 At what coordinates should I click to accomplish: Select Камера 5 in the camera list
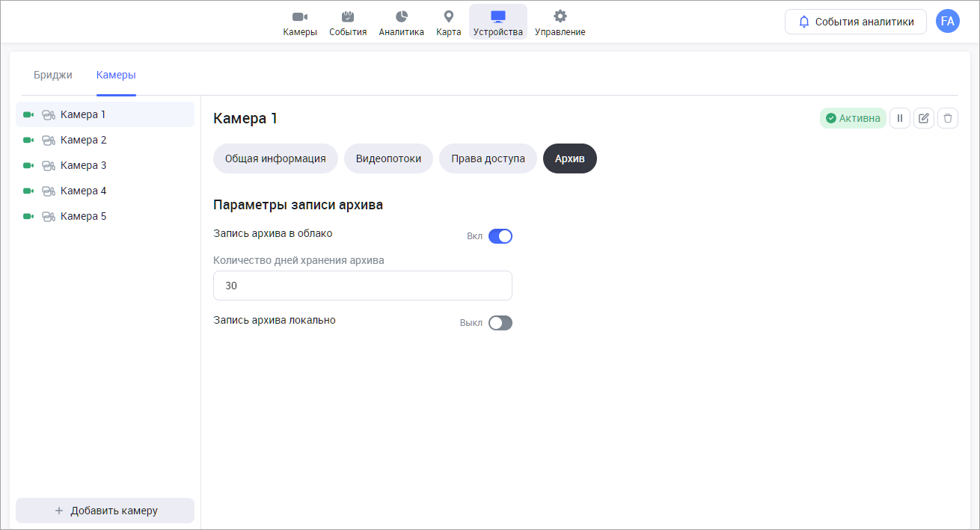coord(83,216)
